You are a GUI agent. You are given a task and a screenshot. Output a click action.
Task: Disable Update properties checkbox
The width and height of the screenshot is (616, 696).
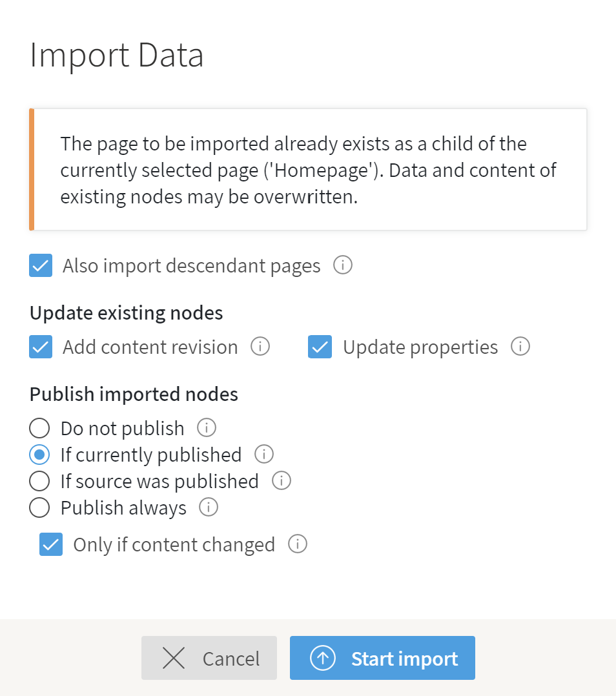coord(320,347)
